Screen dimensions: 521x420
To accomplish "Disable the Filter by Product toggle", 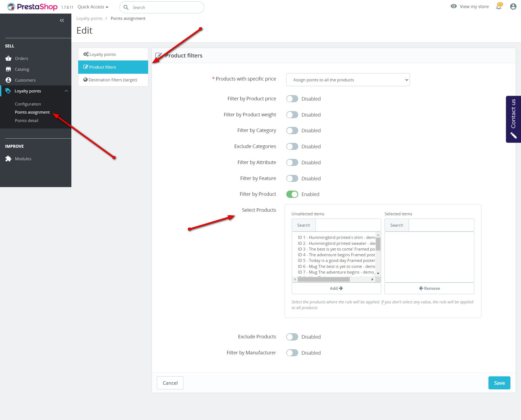I will (292, 194).
